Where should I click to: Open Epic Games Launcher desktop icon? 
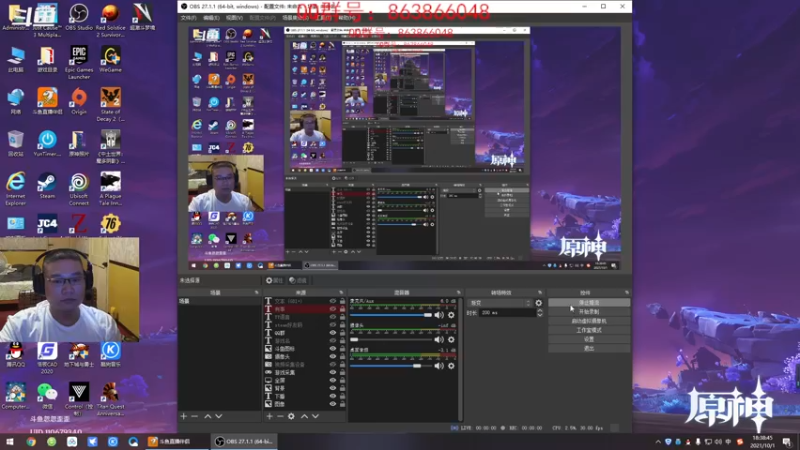79,62
